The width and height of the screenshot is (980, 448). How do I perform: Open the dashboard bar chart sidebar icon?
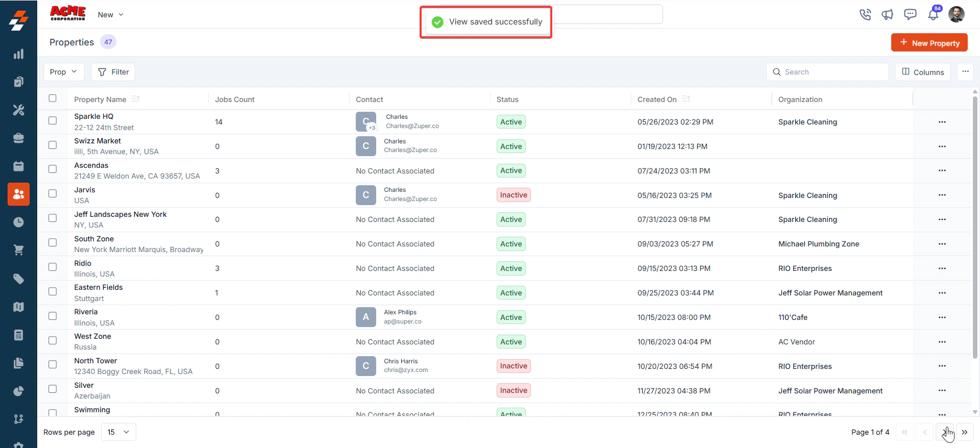click(x=18, y=54)
